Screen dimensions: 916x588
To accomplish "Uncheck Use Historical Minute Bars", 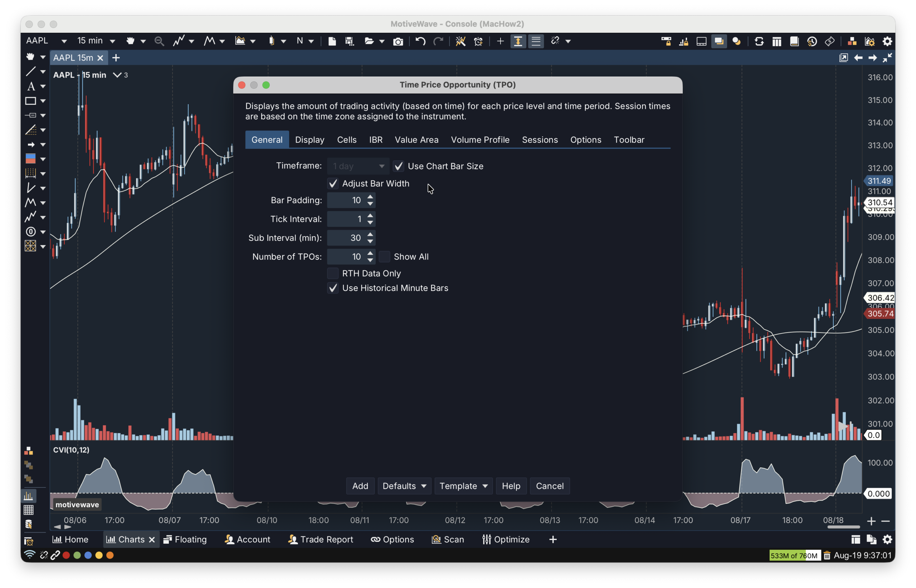I will coord(333,288).
